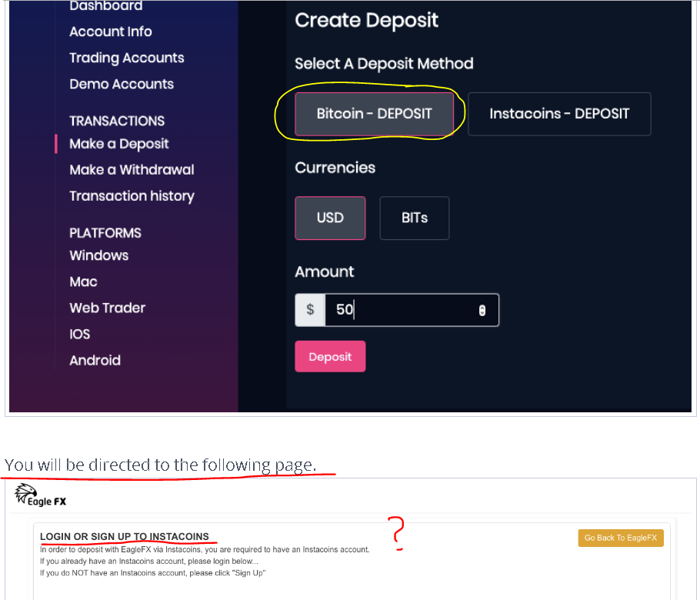The image size is (700, 600).
Task: Open Account Info in the sidebar
Action: (x=110, y=32)
